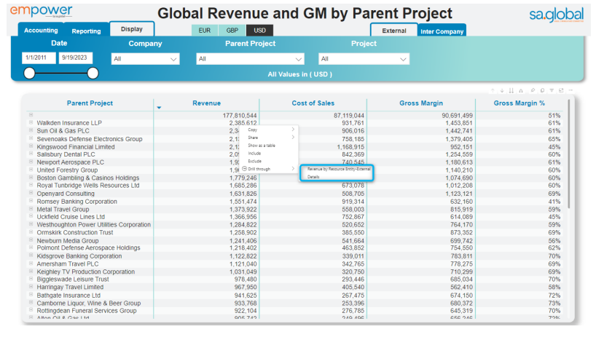Turn on Drill down mode icon
This screenshot has height=364, width=604.
click(502, 90)
